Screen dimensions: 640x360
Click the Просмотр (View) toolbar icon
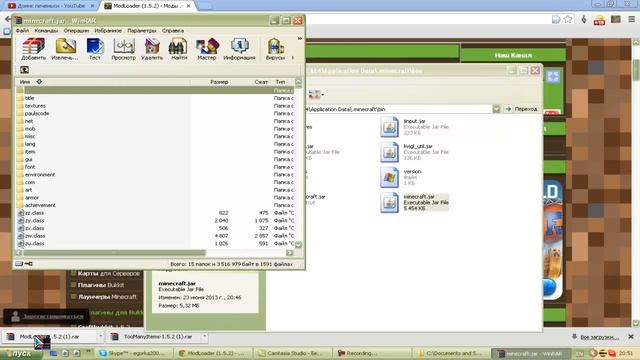[124, 49]
